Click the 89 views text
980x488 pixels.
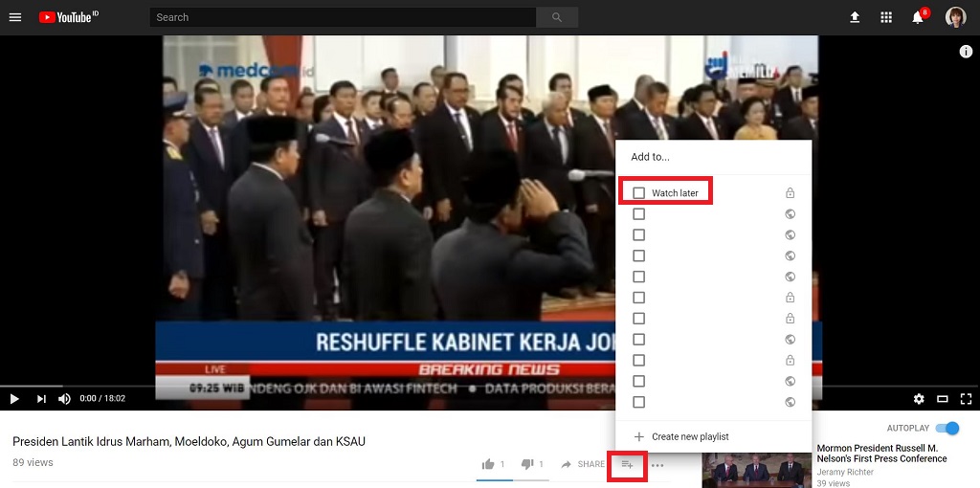coord(33,462)
